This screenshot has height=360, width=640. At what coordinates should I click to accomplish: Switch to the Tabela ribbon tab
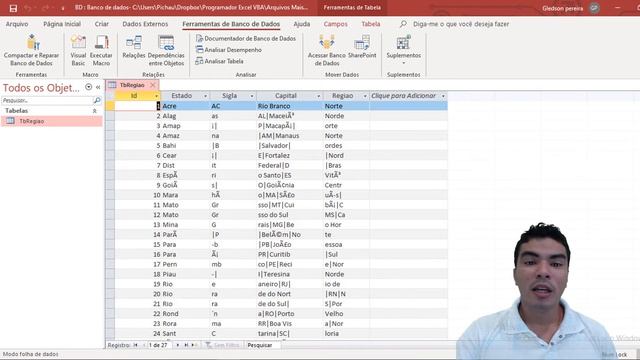pyautogui.click(x=371, y=24)
